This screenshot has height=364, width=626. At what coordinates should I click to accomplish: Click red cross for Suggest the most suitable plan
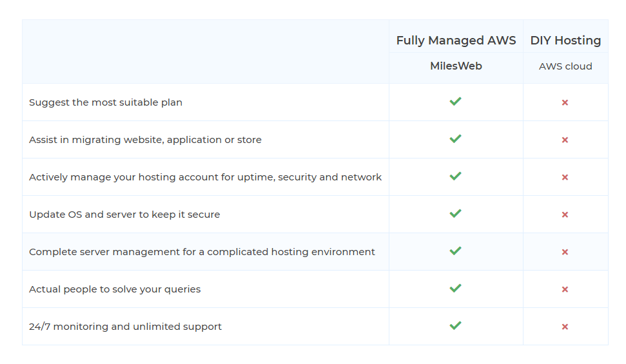(x=565, y=102)
